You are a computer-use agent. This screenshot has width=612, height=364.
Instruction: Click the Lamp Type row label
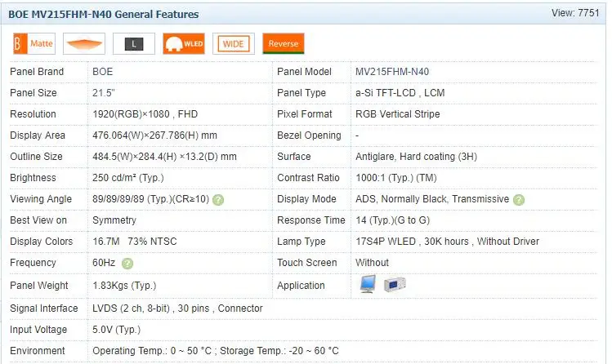point(302,242)
